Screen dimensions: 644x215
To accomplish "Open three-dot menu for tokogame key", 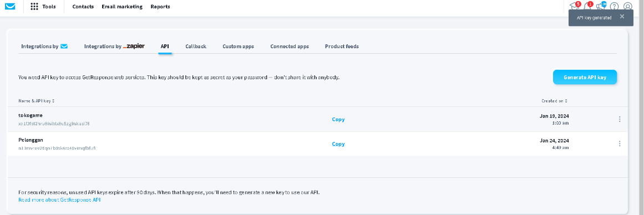I will [620, 119].
